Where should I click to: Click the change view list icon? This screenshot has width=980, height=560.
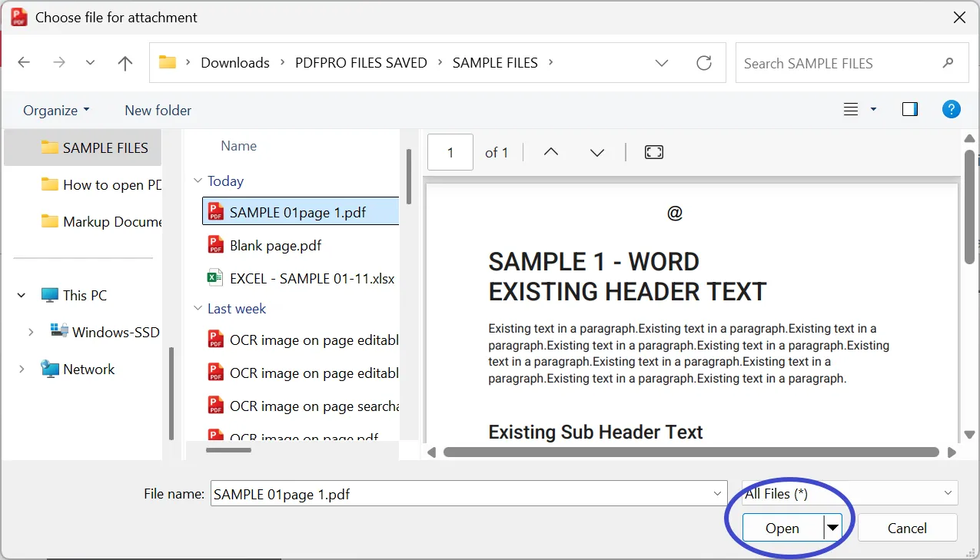click(x=851, y=110)
